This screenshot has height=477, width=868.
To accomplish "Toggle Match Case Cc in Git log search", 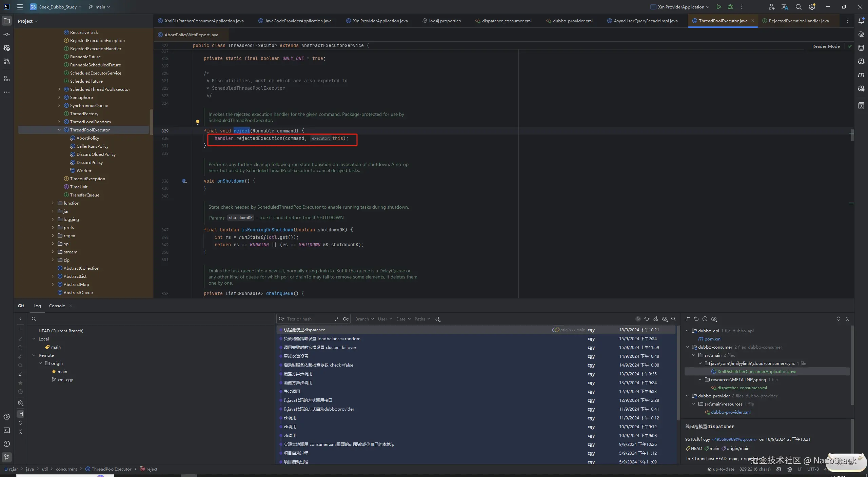I will coord(346,319).
